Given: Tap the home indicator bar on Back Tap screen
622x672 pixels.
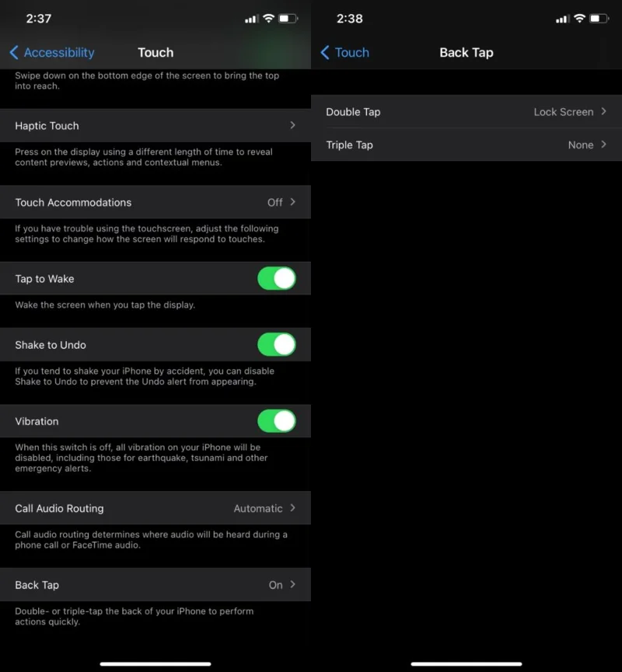Looking at the screenshot, I should click(x=466, y=664).
